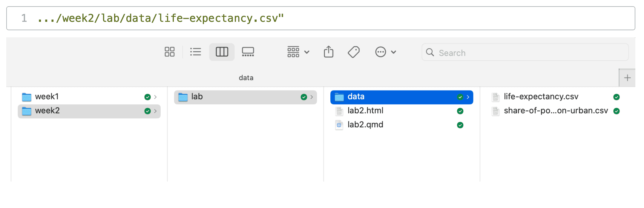Select the column view button

click(222, 52)
